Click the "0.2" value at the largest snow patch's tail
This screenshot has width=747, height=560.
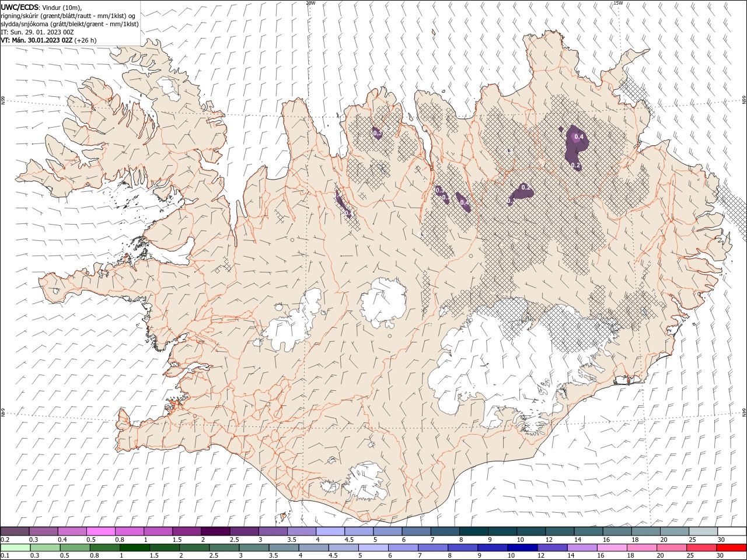(x=575, y=166)
